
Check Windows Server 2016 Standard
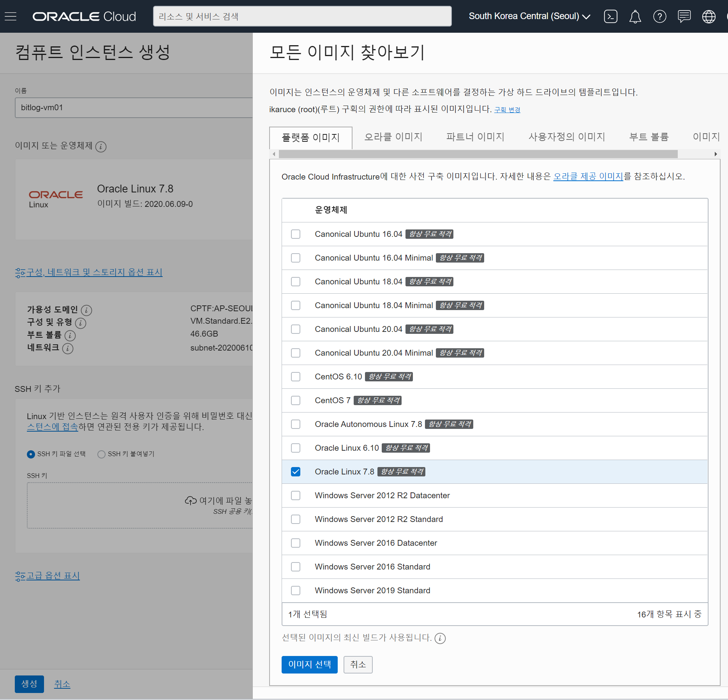[296, 567]
